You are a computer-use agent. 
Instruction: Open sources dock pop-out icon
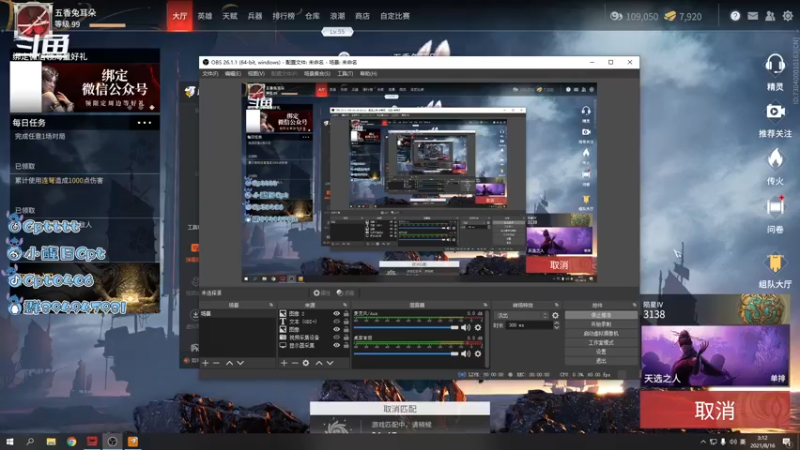(x=345, y=305)
